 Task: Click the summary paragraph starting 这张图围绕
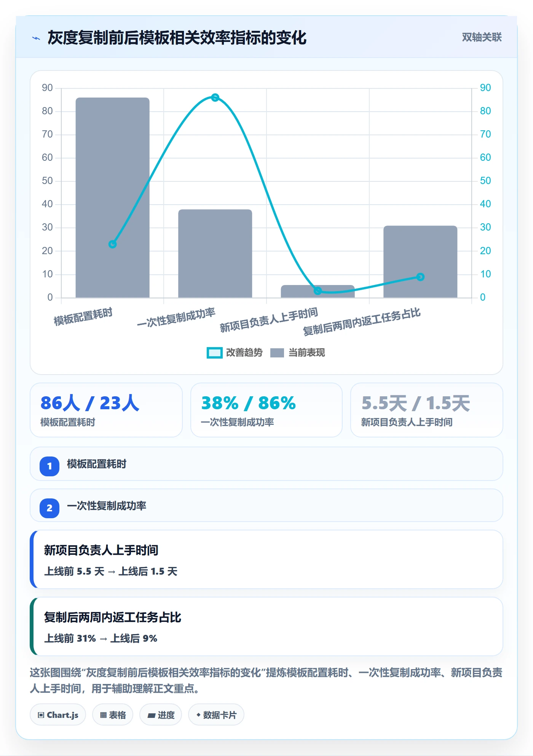(x=266, y=681)
